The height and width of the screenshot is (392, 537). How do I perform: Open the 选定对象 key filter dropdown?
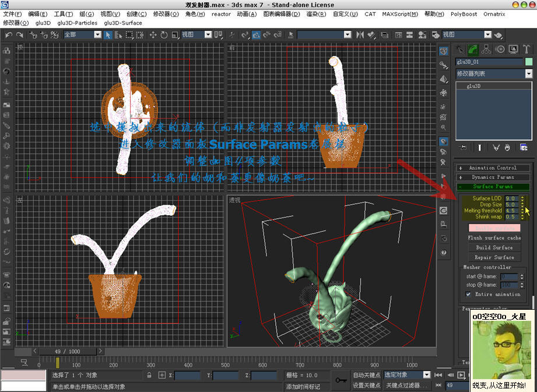pos(407,375)
